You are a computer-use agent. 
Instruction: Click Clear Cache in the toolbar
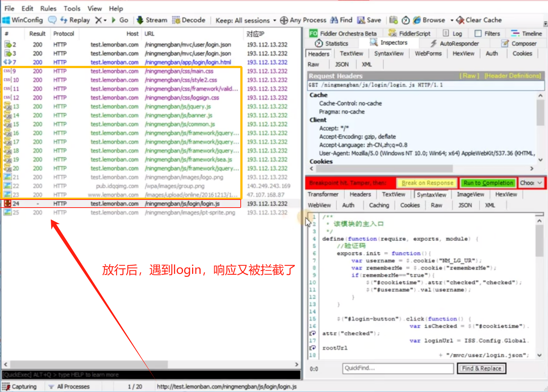click(479, 20)
